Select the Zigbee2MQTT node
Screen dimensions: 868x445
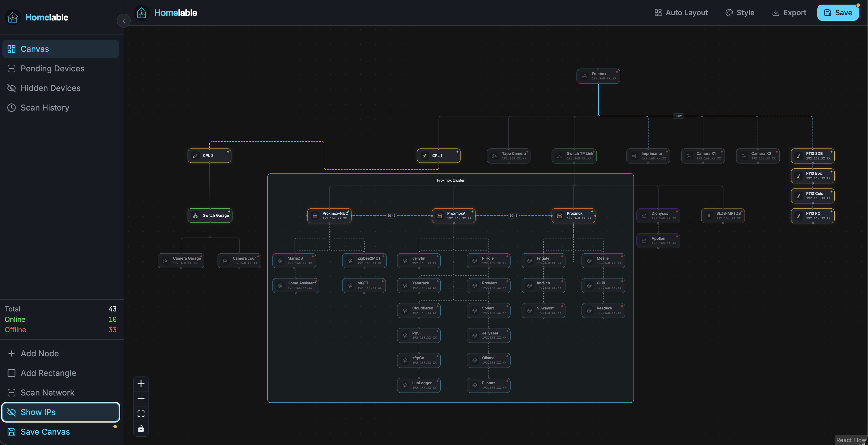click(x=364, y=260)
